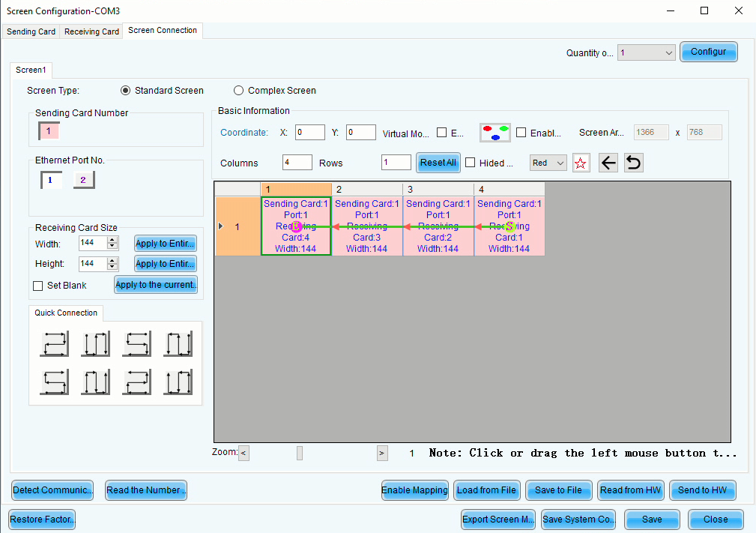Switch to the Receiving Card tab
Screen dimensions: 756x533
click(91, 31)
